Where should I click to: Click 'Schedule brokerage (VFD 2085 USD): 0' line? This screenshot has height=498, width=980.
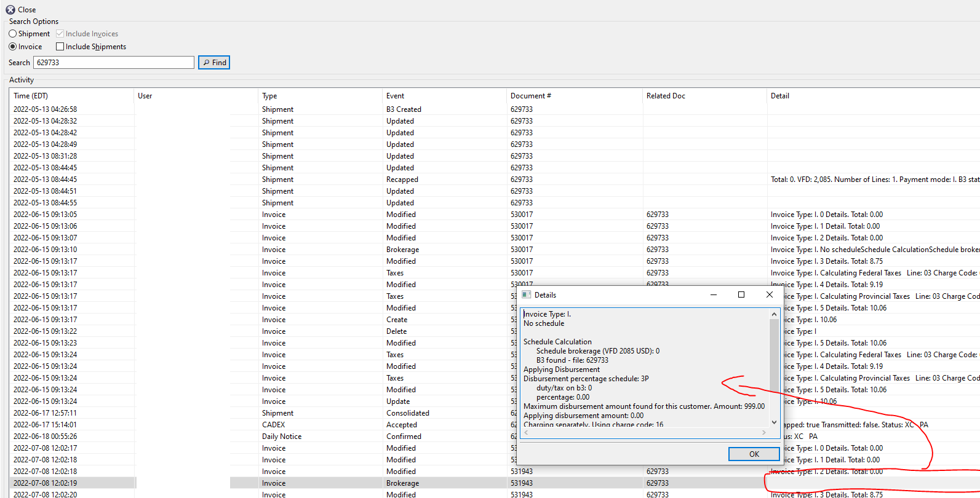[598, 351]
